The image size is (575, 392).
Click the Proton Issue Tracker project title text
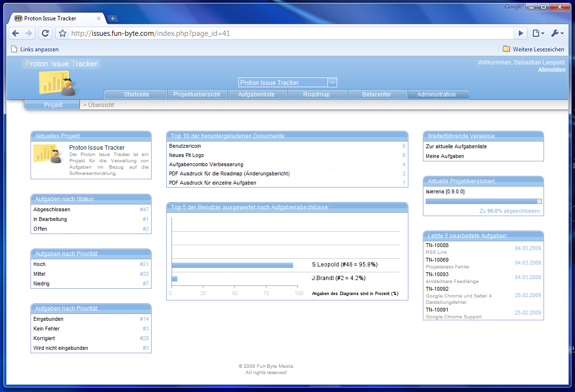pos(97,147)
